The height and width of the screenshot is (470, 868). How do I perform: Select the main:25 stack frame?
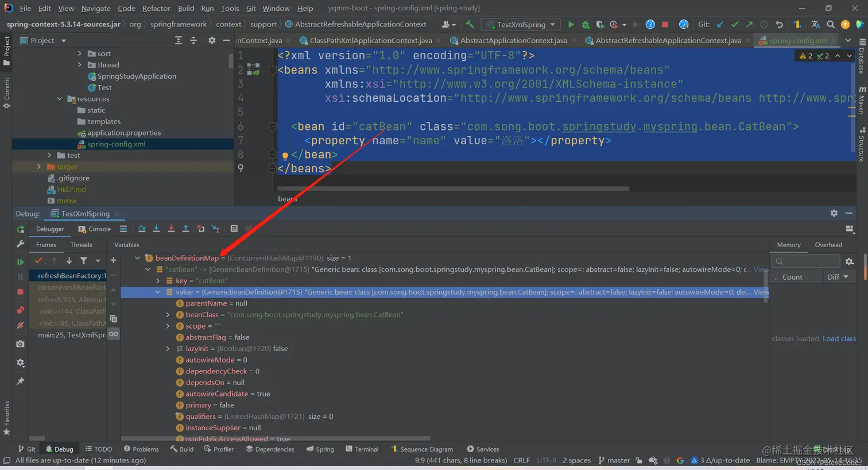click(72, 334)
